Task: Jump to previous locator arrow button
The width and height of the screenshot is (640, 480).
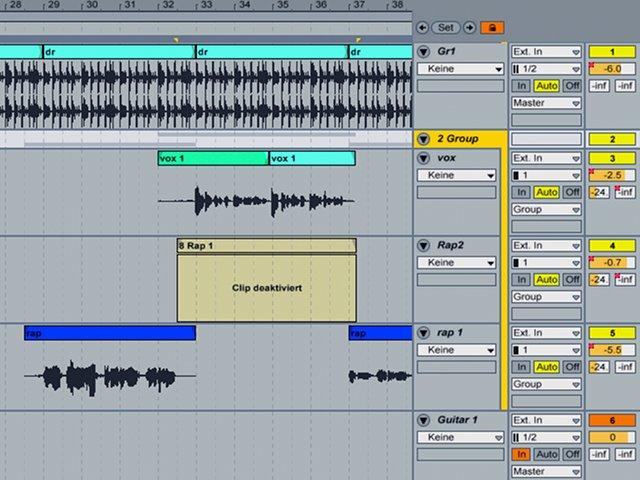Action: point(422,28)
